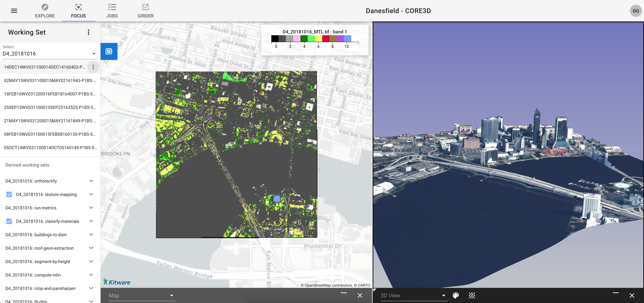Expand the orthorectify derived working set

(91, 181)
